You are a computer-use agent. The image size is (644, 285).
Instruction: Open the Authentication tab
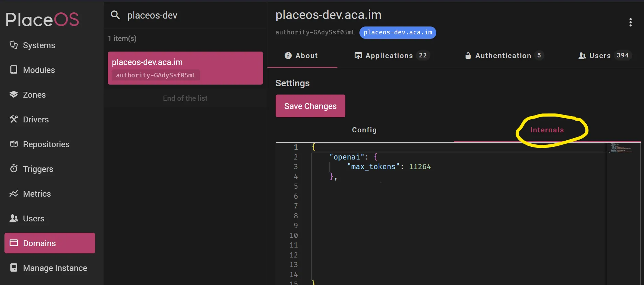click(x=504, y=56)
